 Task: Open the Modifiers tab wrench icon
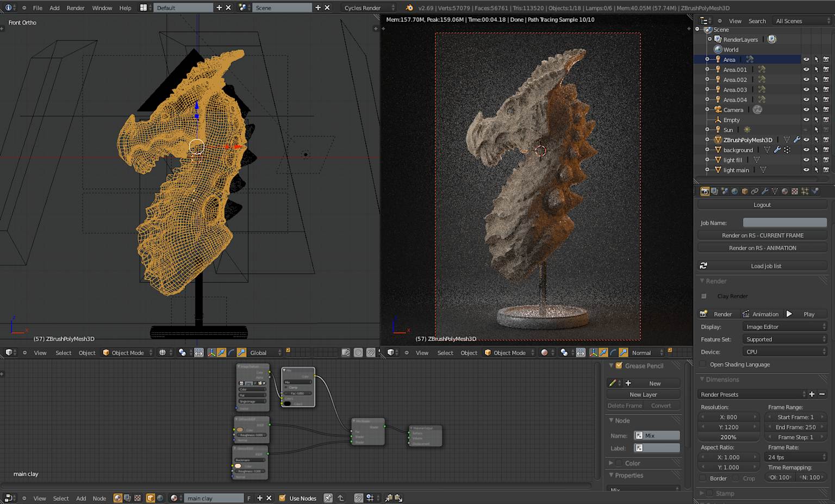tap(765, 191)
